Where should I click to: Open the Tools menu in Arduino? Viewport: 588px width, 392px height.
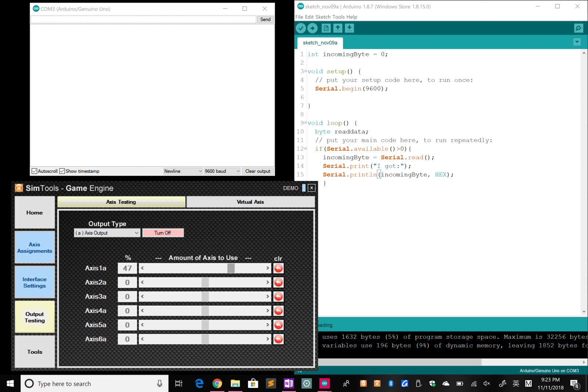click(338, 17)
